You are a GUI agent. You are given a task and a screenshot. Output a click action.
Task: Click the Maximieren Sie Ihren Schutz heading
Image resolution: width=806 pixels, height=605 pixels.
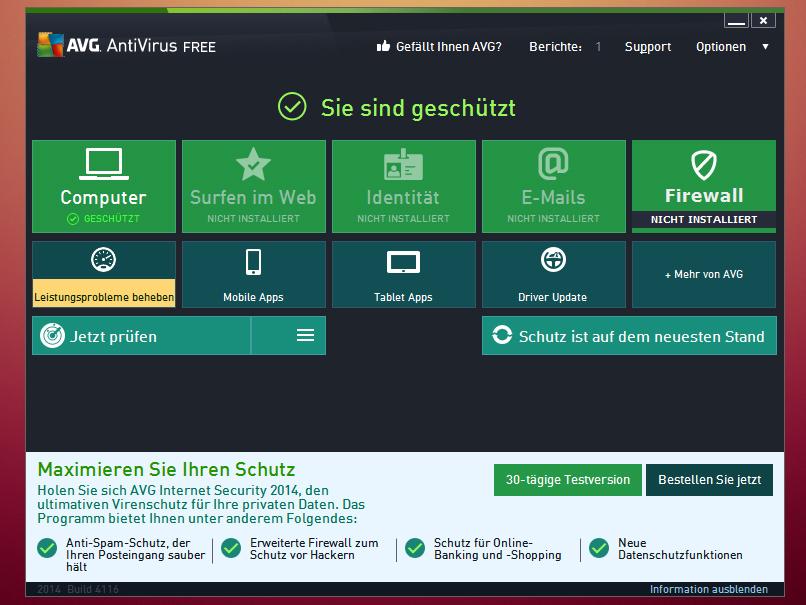[x=167, y=469]
